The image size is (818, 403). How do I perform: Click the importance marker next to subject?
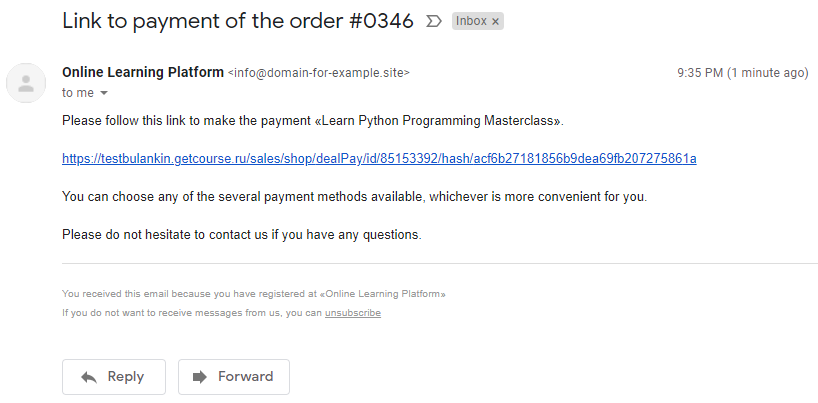pyautogui.click(x=434, y=21)
